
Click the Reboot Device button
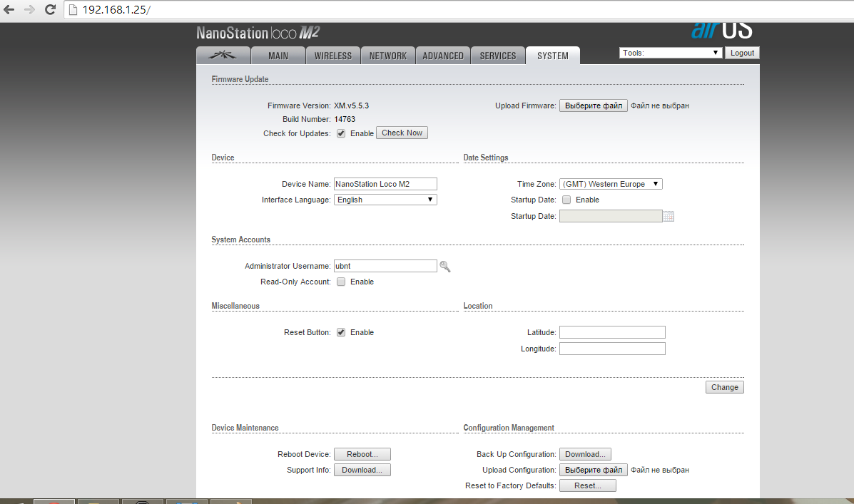pyautogui.click(x=362, y=454)
